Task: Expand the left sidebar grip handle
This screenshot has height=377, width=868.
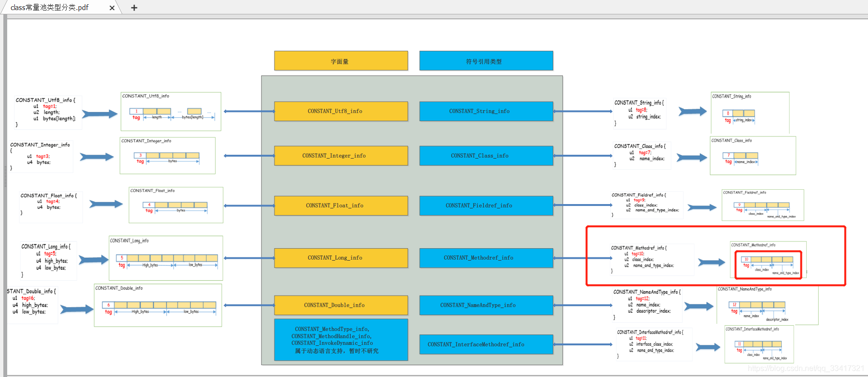Action: pos(5,176)
